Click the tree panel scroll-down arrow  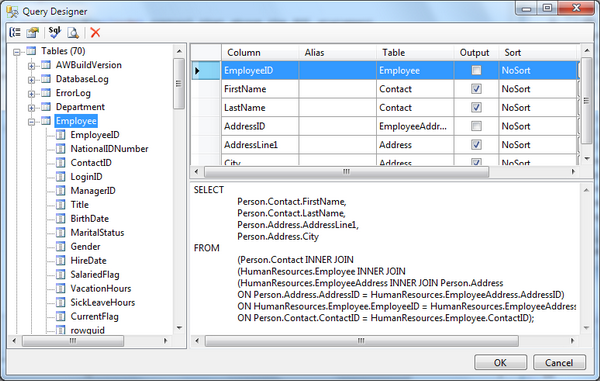click(x=179, y=328)
